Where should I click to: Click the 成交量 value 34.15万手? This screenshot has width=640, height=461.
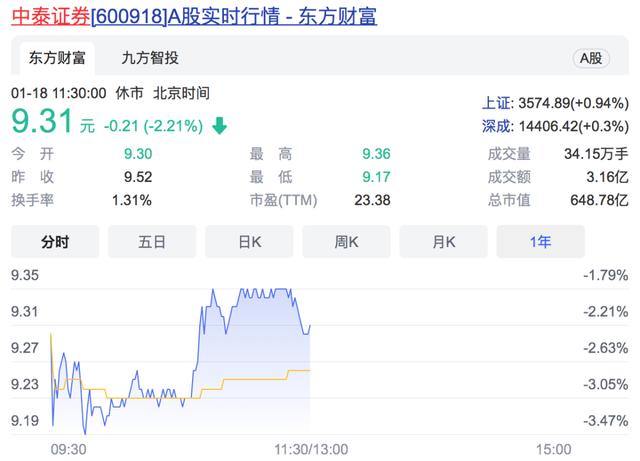click(x=596, y=154)
